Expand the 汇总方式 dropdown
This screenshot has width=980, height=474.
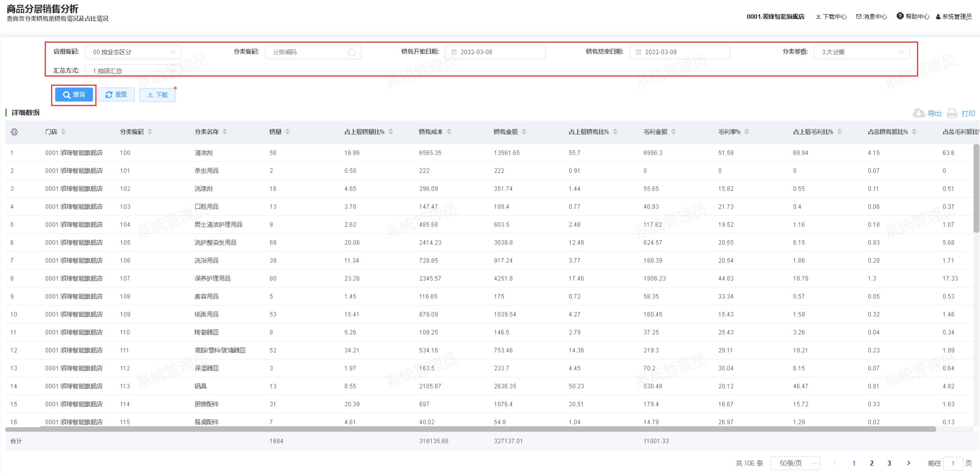133,71
